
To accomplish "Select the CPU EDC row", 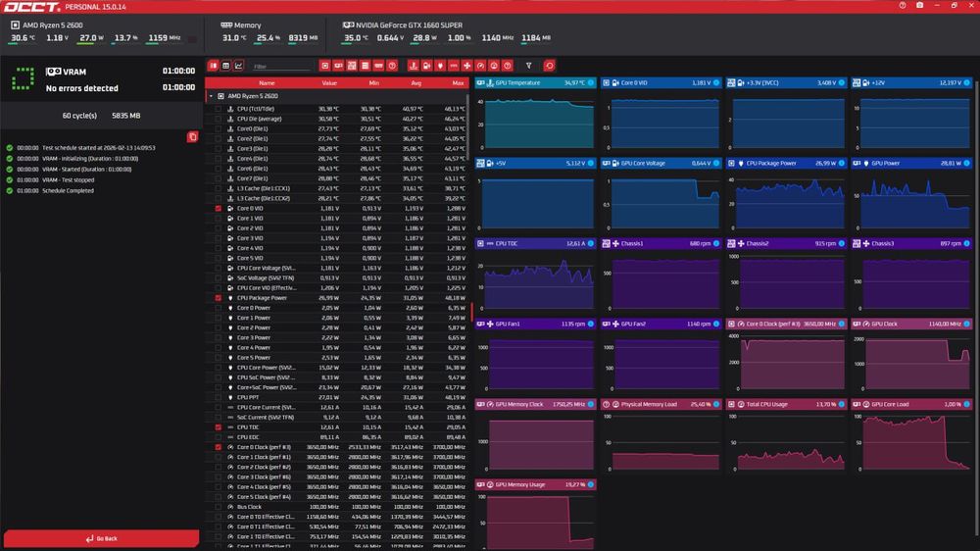I will 337,437.
